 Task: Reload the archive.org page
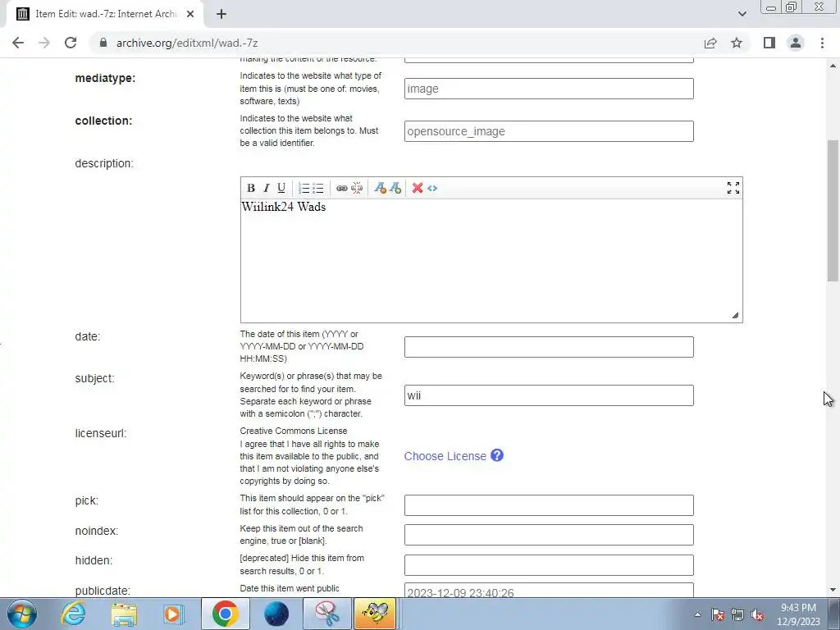click(71, 43)
